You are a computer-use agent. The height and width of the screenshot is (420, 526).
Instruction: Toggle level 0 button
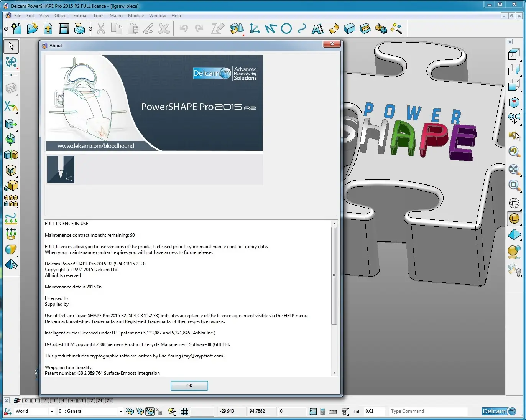26,400
